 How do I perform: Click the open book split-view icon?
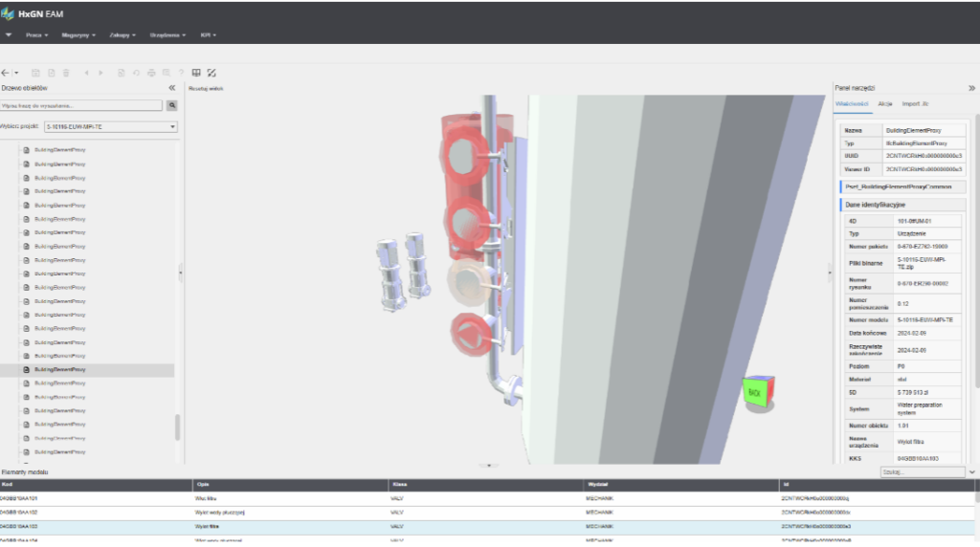(196, 73)
